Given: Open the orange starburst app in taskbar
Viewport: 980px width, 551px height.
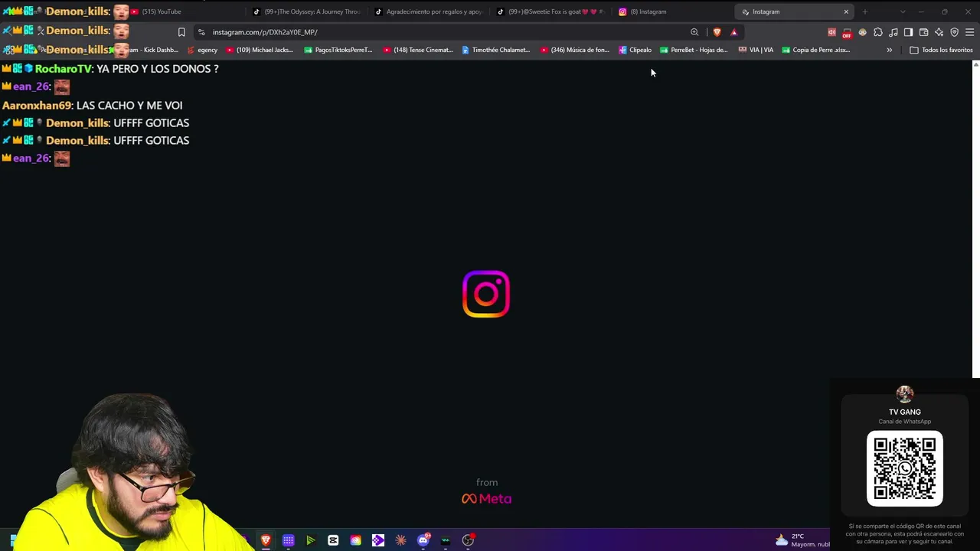Looking at the screenshot, I should [400, 540].
